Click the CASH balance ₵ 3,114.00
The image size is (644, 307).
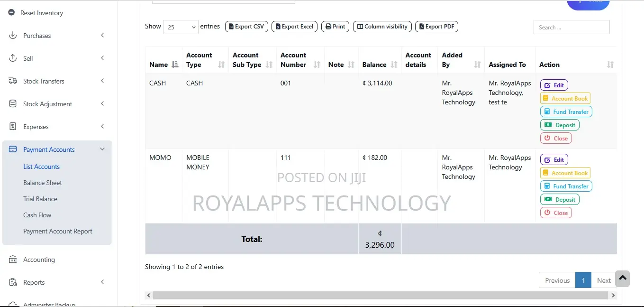point(377,83)
